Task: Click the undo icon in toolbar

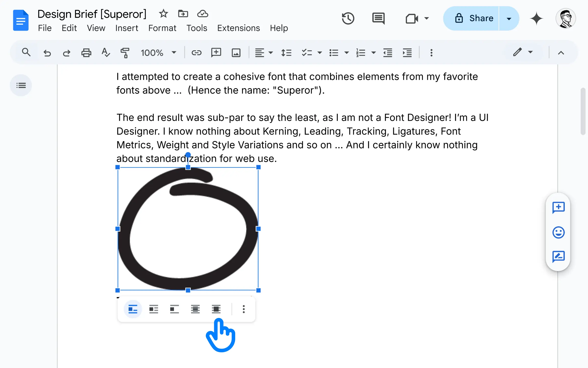Action: click(x=47, y=53)
